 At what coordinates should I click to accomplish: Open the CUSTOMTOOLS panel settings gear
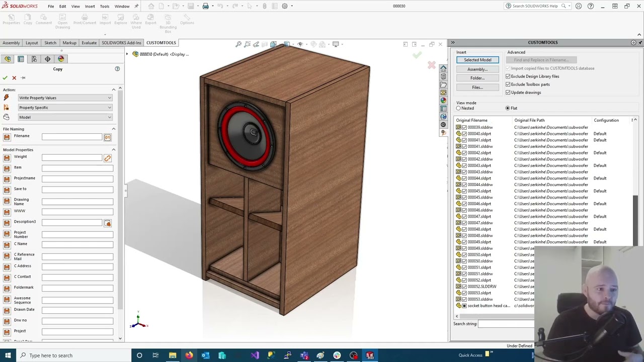pyautogui.click(x=633, y=43)
